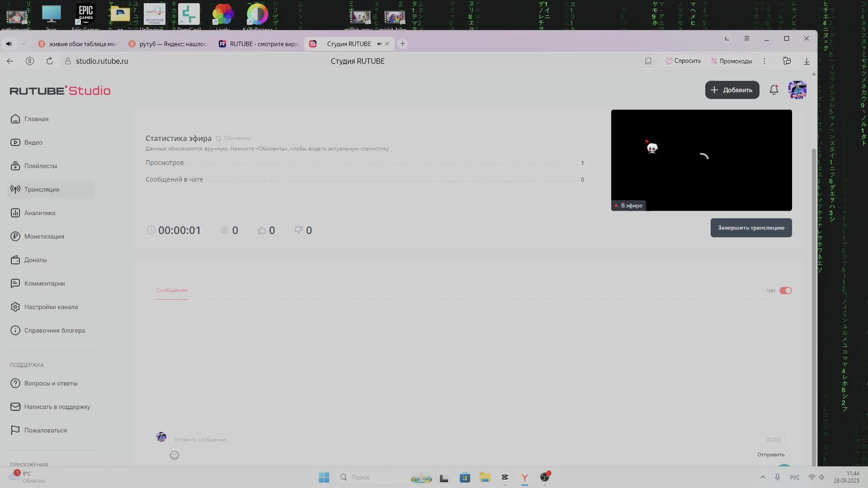Toggle the Чат switch off
Image resolution: width=868 pixels, height=488 pixels.
[x=785, y=291]
